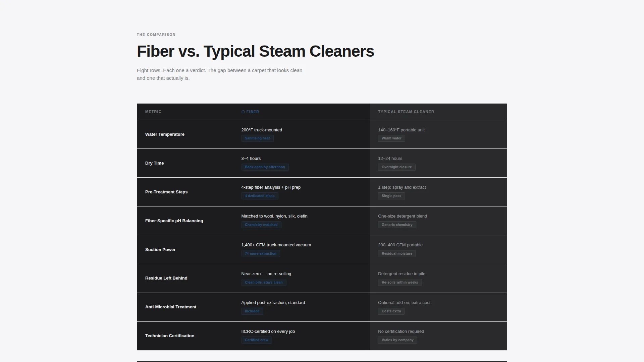Click the 'Back open by afternoon' badge
The image size is (644, 362).
coord(265,167)
